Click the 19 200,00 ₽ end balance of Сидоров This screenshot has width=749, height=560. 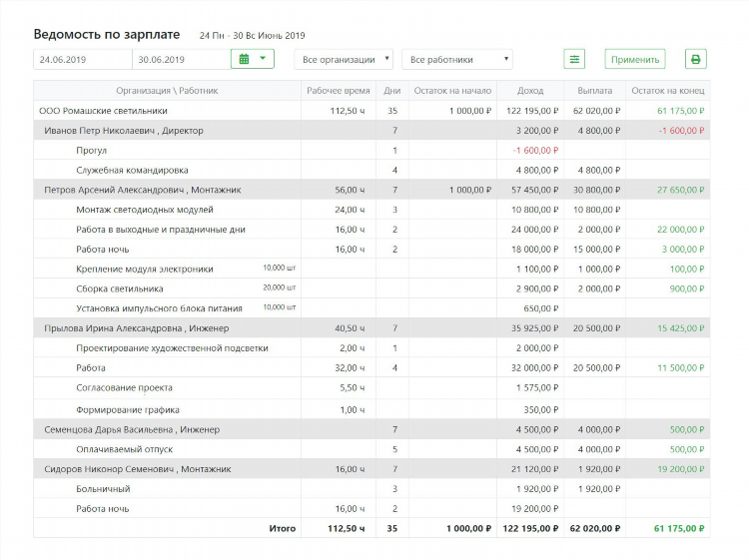pyautogui.click(x=681, y=469)
